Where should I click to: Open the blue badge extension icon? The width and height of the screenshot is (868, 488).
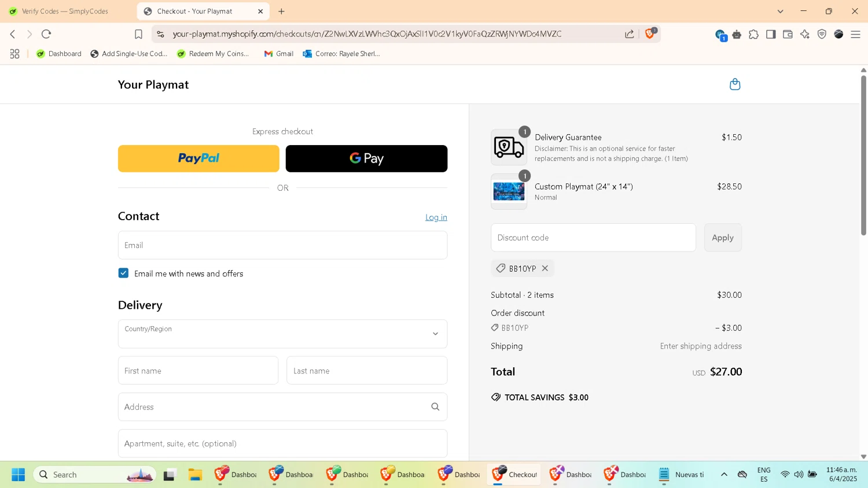point(720,35)
